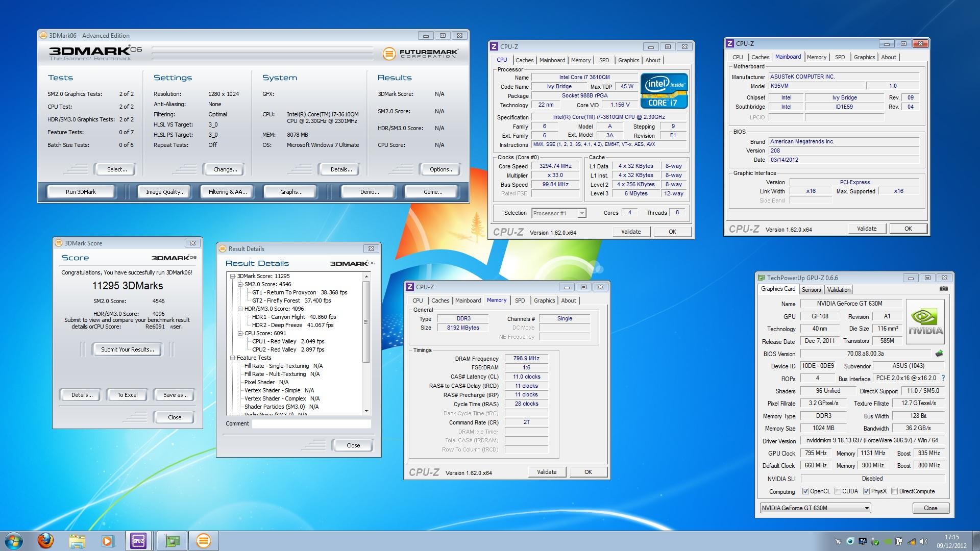This screenshot has width=980, height=551.
Task: Open Caches tab in top CPU-Z window
Action: point(524,60)
